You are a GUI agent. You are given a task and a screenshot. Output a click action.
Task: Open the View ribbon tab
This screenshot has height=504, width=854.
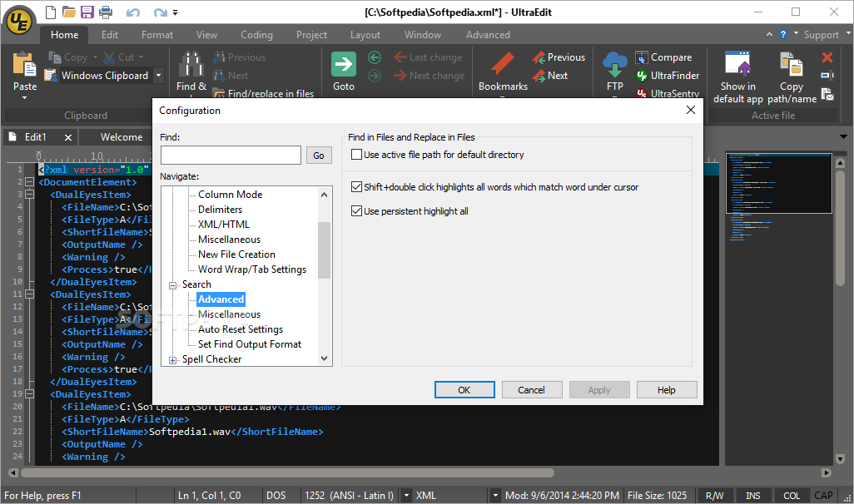coord(206,35)
